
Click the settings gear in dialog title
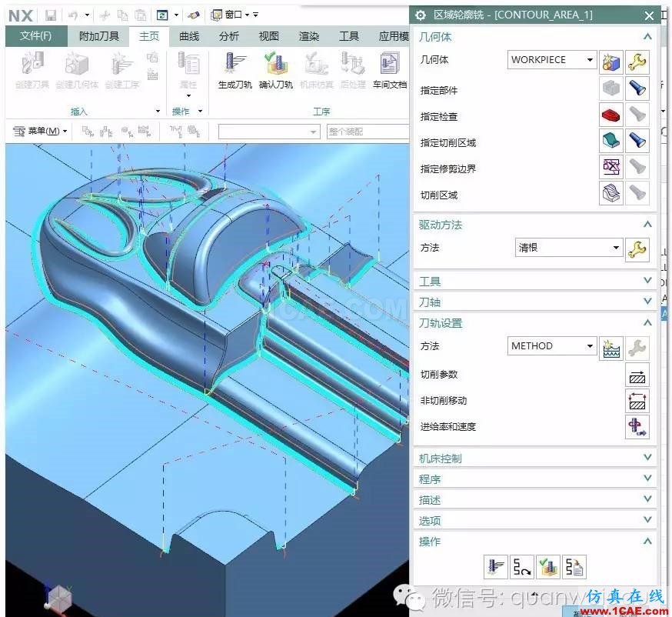tap(421, 15)
